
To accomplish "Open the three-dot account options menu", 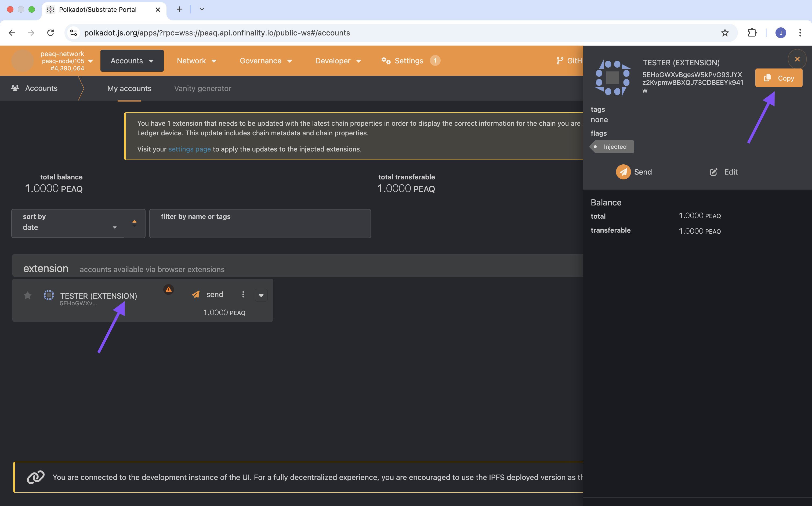I will coord(243,295).
